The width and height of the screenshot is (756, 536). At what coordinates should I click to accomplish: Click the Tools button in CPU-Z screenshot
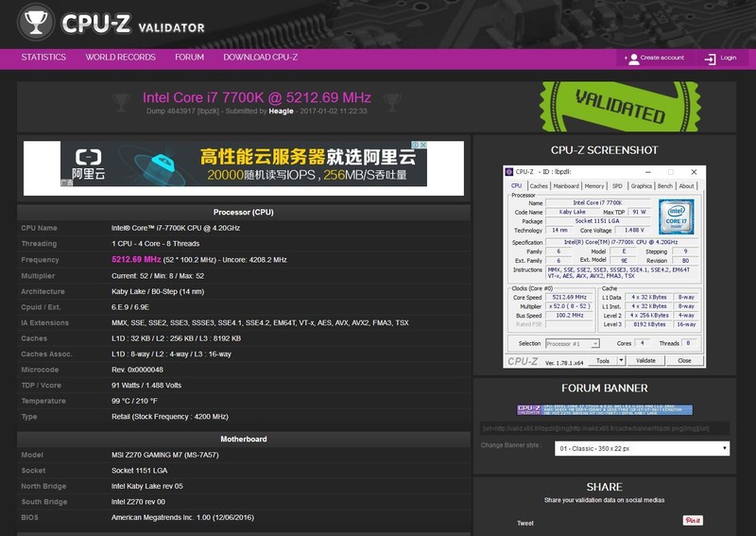tap(603, 360)
